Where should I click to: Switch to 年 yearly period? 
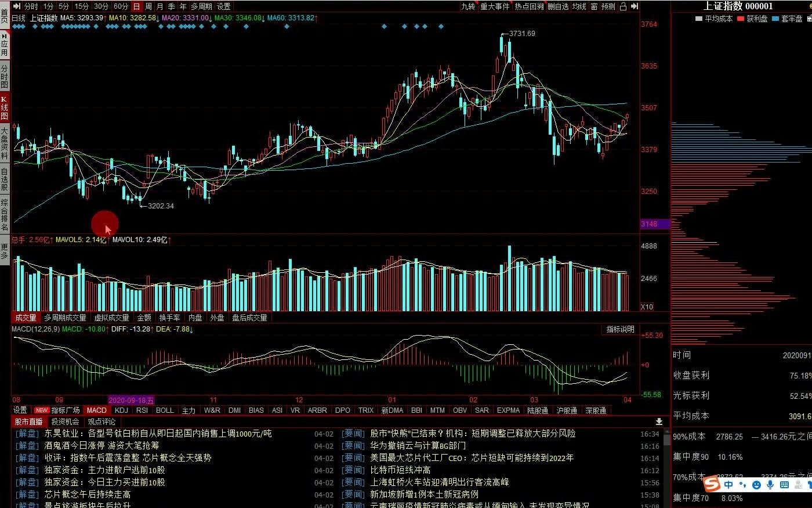(x=183, y=6)
